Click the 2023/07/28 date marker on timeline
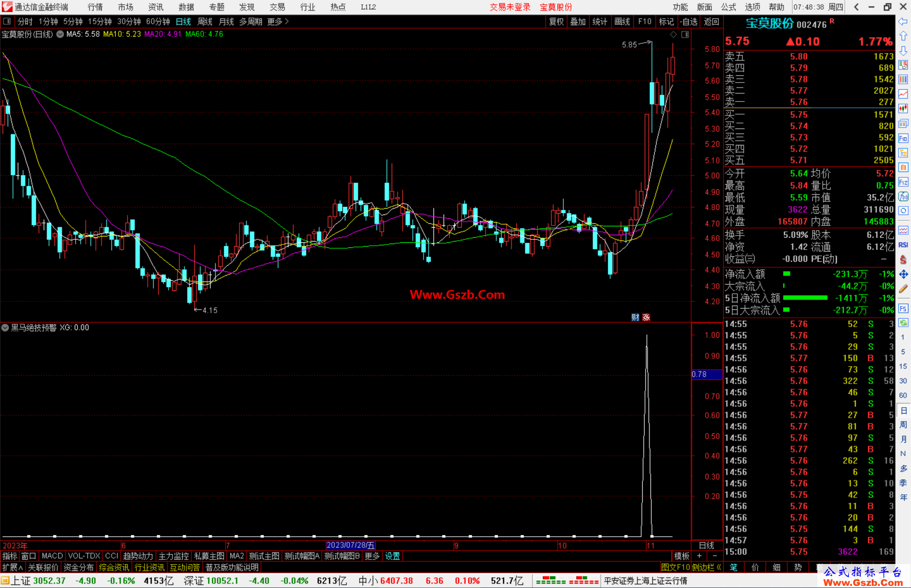 [350, 545]
